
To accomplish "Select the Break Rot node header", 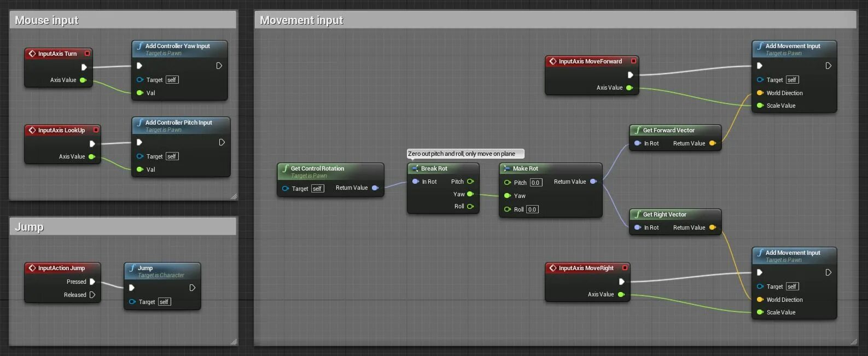I will pyautogui.click(x=444, y=168).
